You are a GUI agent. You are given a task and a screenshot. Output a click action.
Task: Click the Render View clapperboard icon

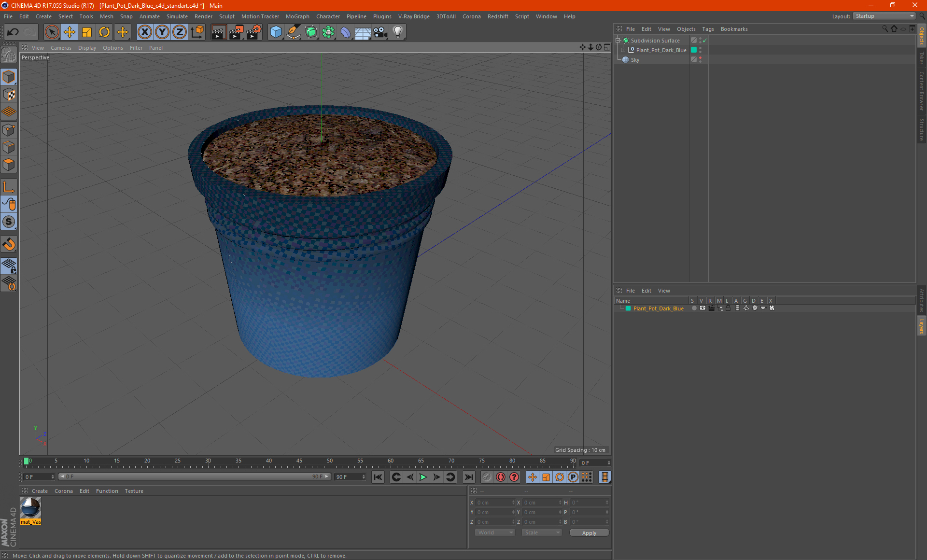218,32
